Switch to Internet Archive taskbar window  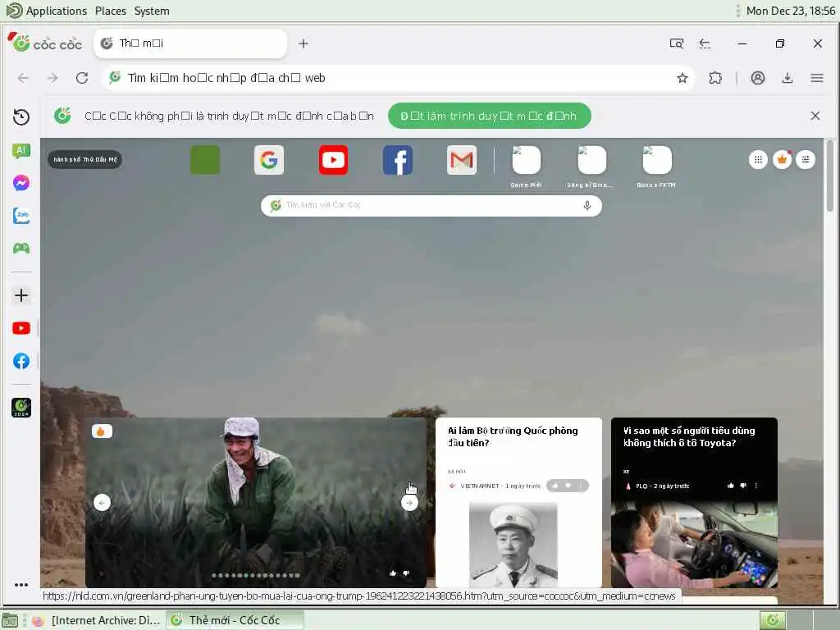tap(97, 620)
